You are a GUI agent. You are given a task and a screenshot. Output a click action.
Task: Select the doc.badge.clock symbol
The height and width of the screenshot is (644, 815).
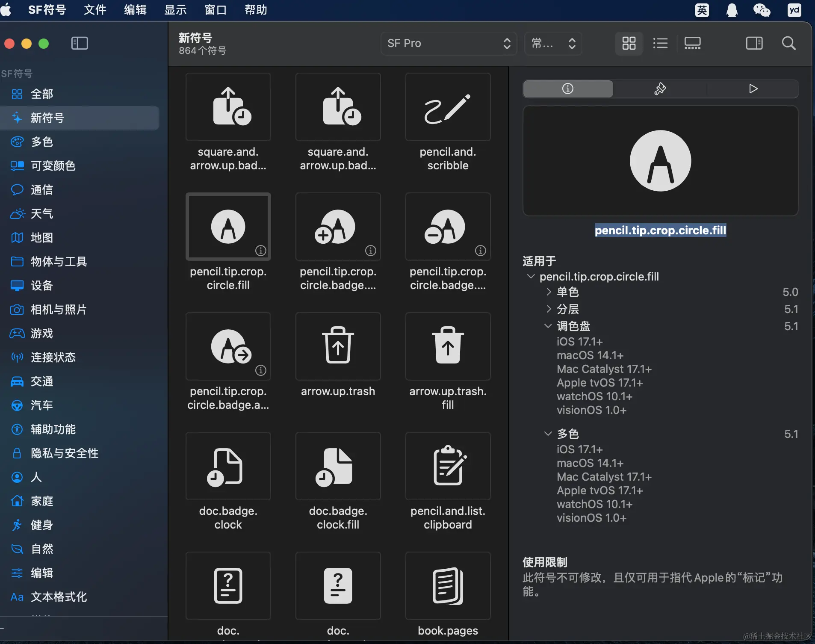[x=228, y=466]
